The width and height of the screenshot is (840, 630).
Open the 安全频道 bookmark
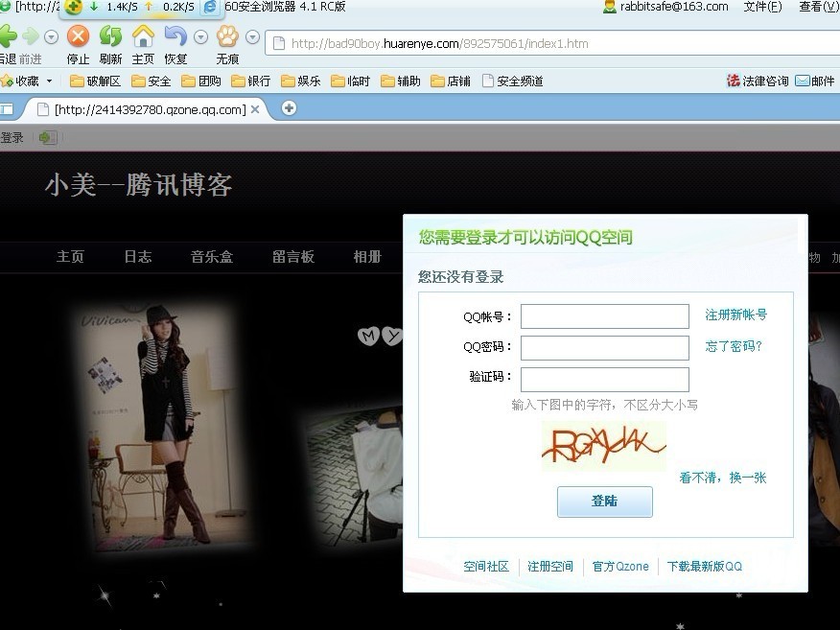click(x=513, y=81)
